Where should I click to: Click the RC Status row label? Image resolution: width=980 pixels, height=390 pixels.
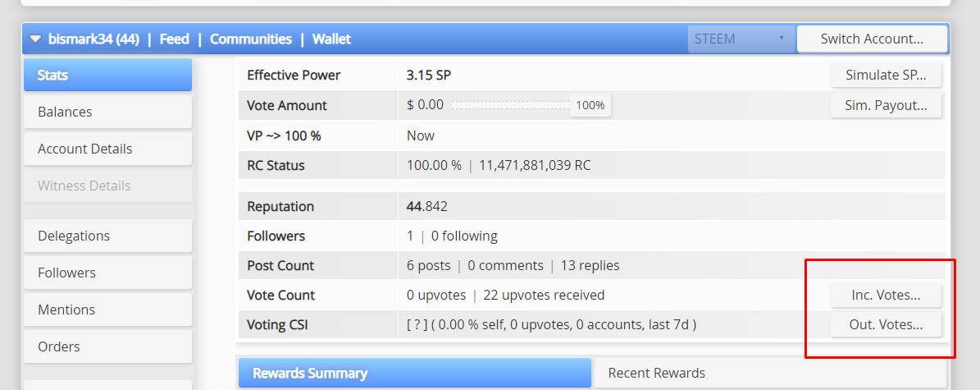click(276, 166)
